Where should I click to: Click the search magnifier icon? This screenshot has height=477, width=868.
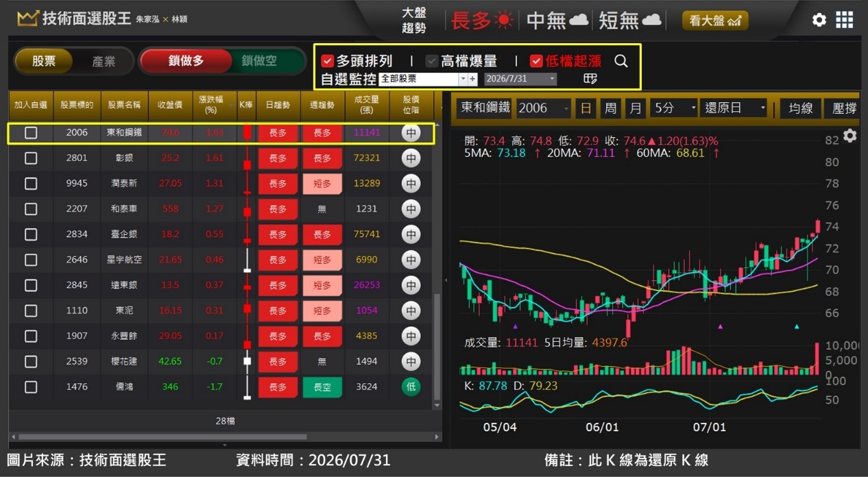pyautogui.click(x=621, y=61)
